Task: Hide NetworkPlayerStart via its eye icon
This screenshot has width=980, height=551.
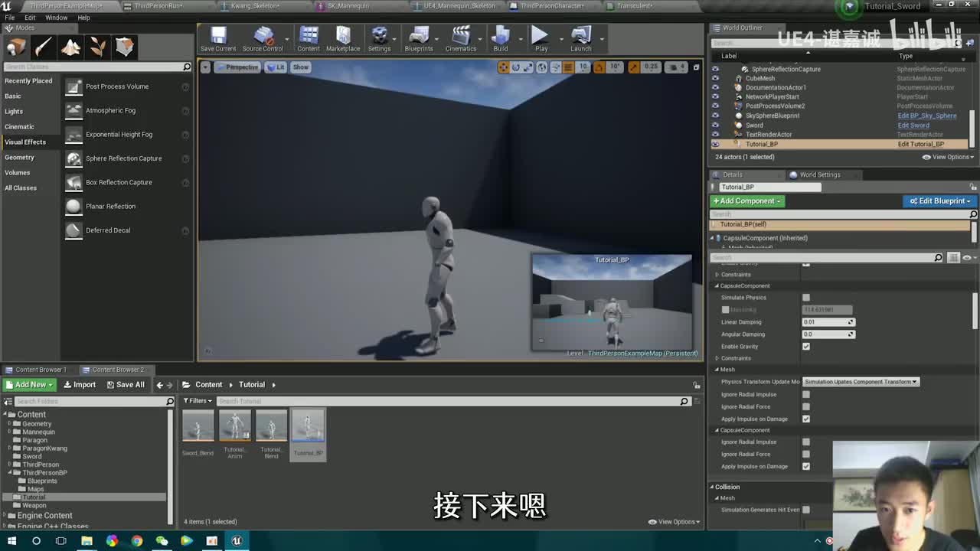Action: 716,96
